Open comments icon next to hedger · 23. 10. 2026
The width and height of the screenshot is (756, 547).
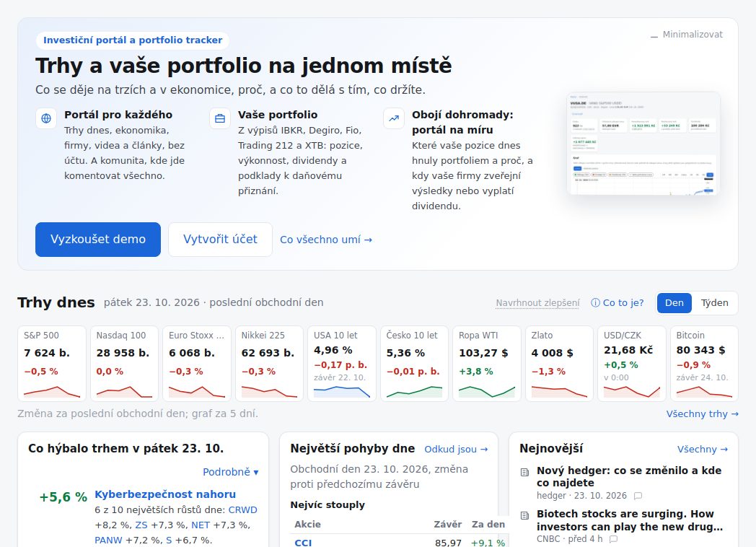tap(638, 496)
